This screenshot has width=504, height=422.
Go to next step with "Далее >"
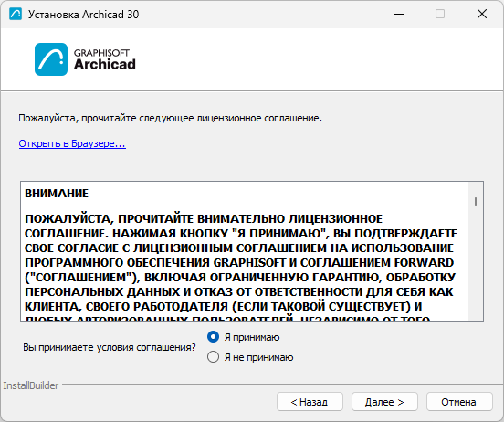click(384, 402)
